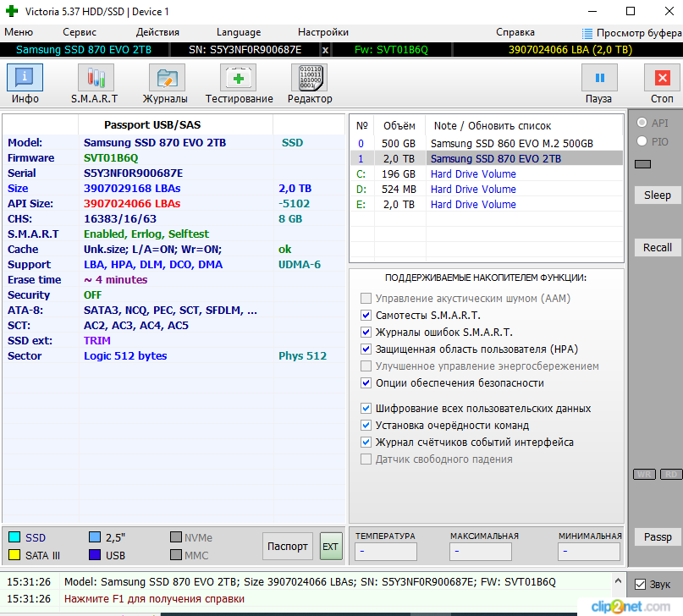The image size is (683, 616).
Task: Click the x button next to serial number
Action: [x=325, y=50]
